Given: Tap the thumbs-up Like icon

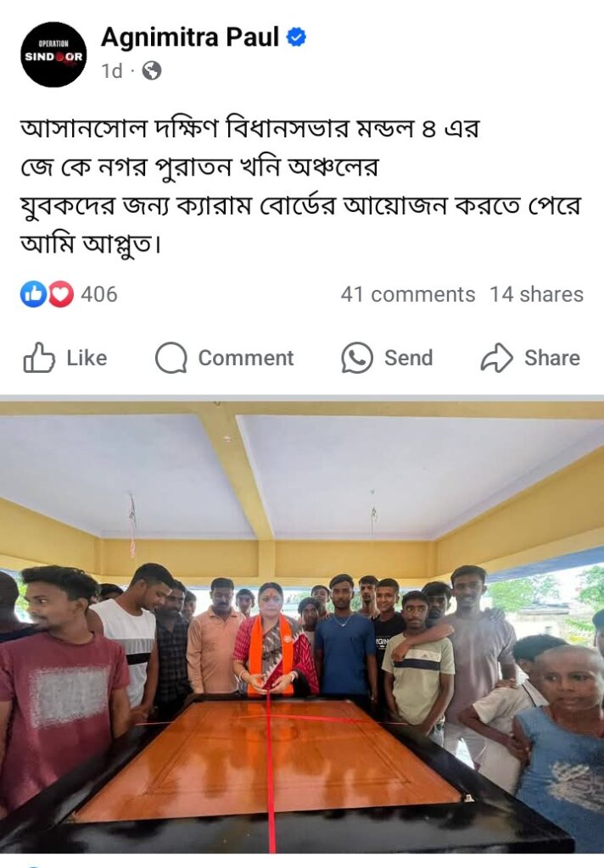Looking at the screenshot, I should point(39,358).
